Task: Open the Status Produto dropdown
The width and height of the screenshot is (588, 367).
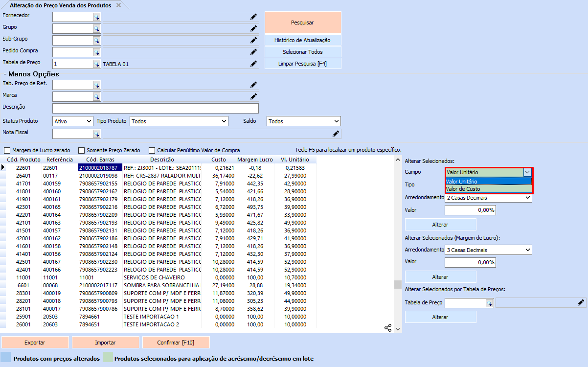Action: pyautogui.click(x=72, y=121)
